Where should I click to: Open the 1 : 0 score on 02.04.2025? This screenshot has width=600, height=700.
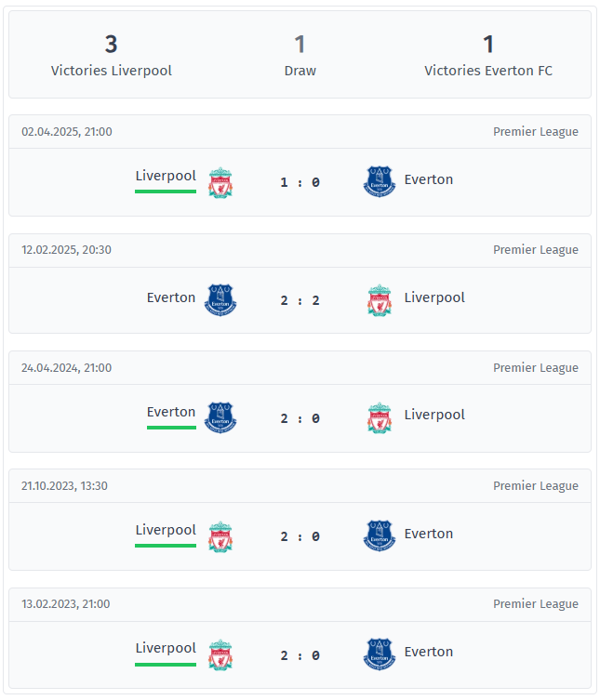300,182
